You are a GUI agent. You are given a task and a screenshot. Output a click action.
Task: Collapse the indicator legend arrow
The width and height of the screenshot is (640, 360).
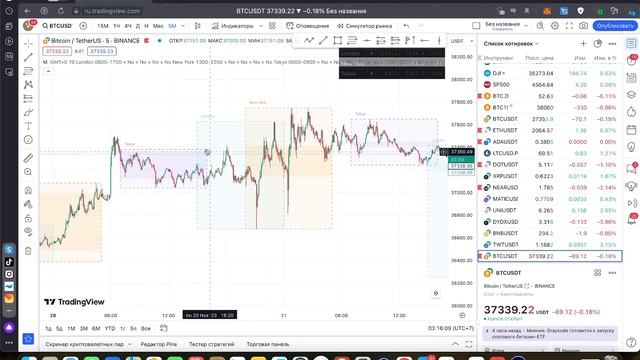tap(48, 71)
